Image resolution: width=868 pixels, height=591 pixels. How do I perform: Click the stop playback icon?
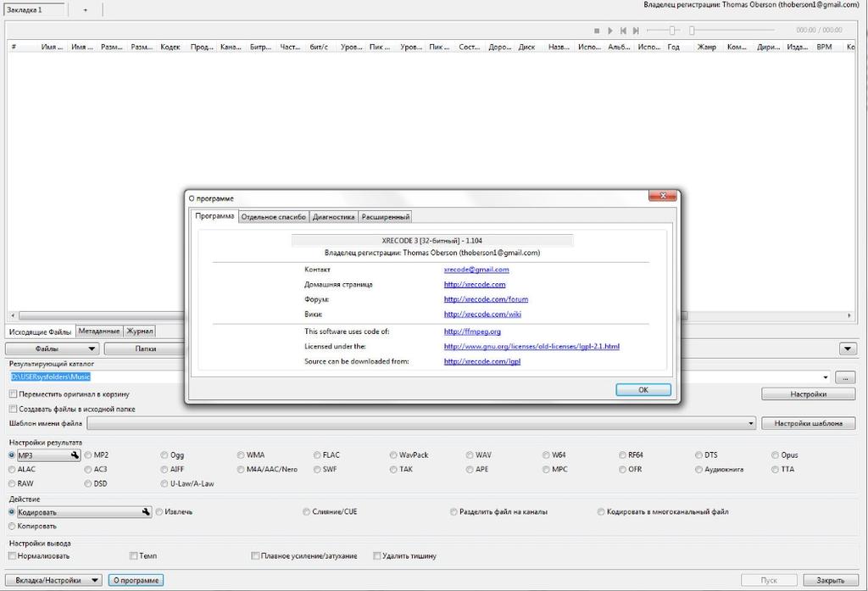tap(597, 31)
